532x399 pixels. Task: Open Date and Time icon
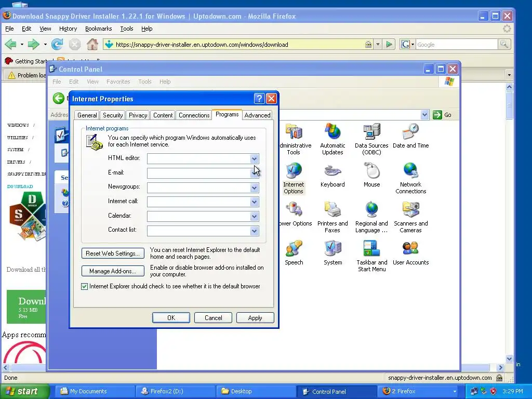pyautogui.click(x=410, y=137)
